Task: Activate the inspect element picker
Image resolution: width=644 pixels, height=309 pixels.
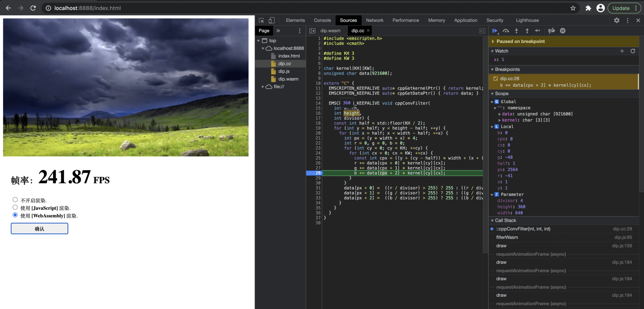Action: pos(261,20)
